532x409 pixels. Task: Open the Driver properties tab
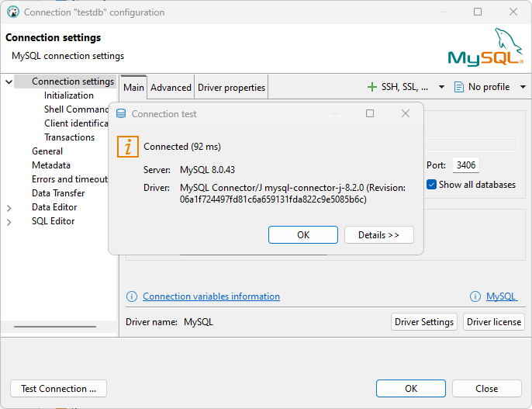(231, 88)
